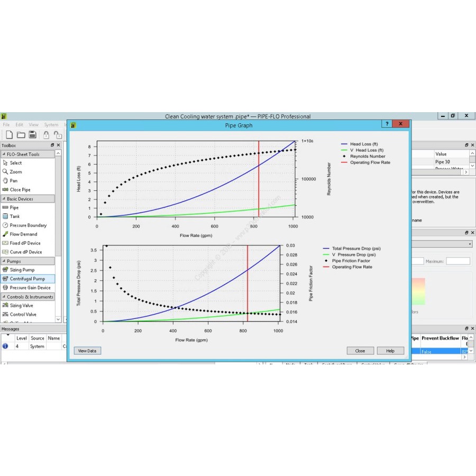Click Pipe Friction Factor legend entry

(346, 261)
